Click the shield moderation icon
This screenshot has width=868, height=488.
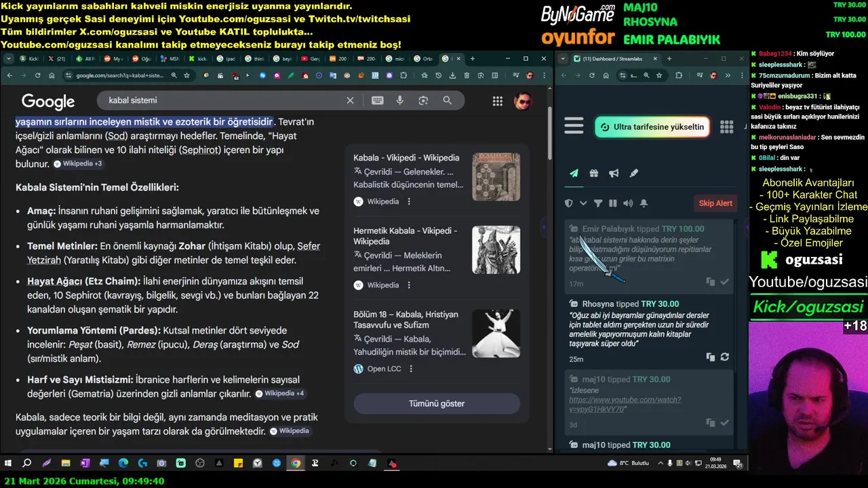coord(569,203)
